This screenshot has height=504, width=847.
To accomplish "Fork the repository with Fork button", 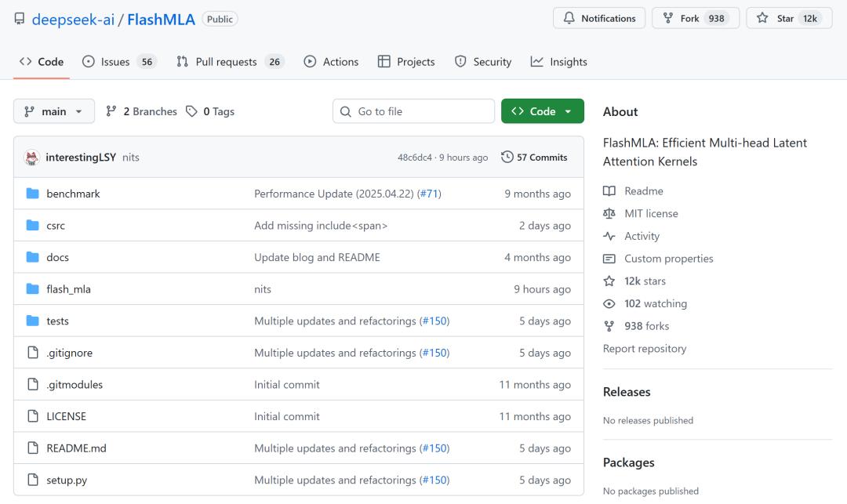I will 695,18.
